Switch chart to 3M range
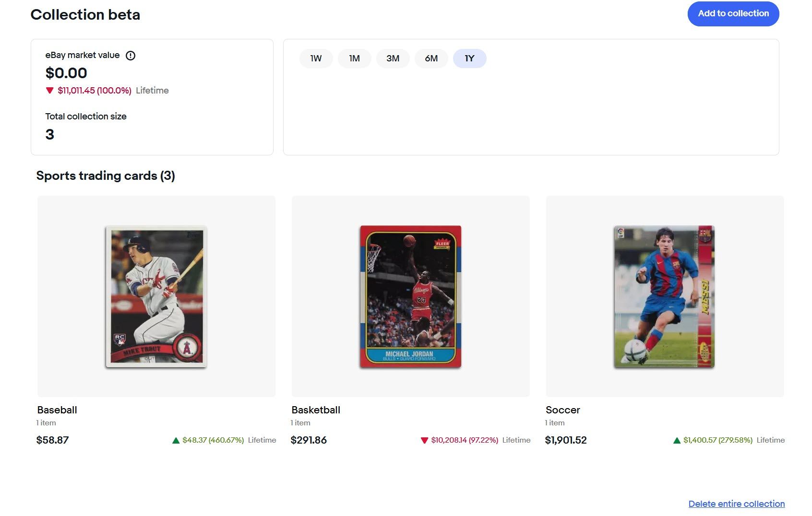Screen dimensions: 812x516 coord(393,59)
